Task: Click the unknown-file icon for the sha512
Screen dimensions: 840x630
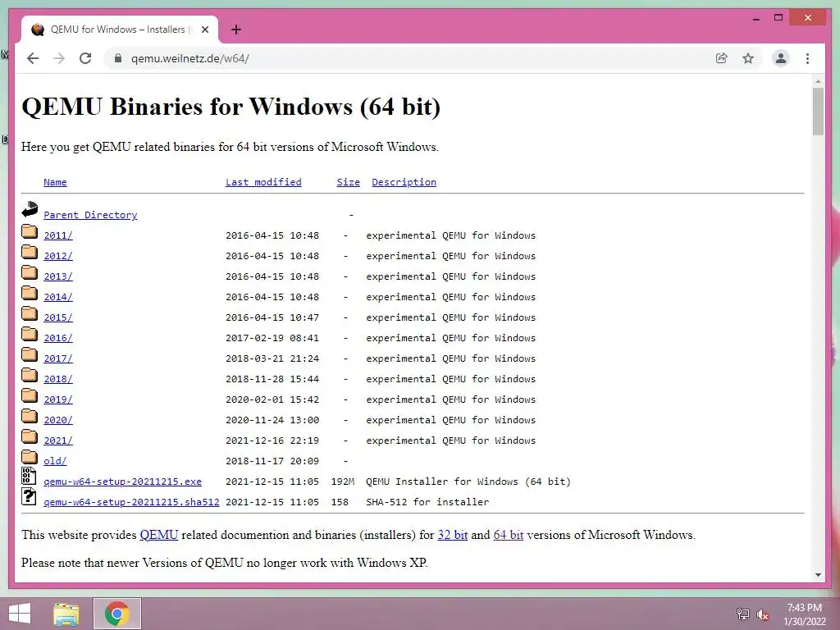Action: coord(29,496)
